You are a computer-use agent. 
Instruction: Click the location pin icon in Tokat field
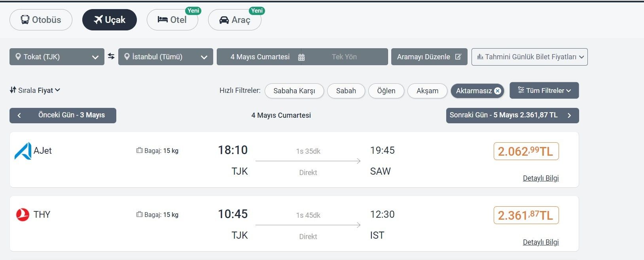pyautogui.click(x=18, y=57)
